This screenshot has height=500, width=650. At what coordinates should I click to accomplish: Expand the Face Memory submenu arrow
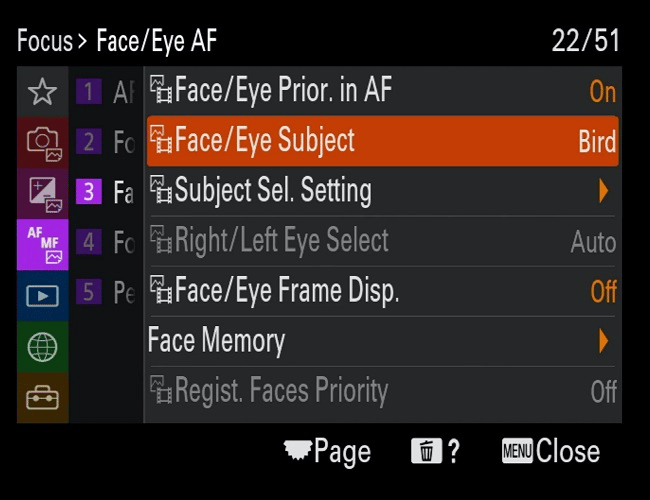pos(604,341)
